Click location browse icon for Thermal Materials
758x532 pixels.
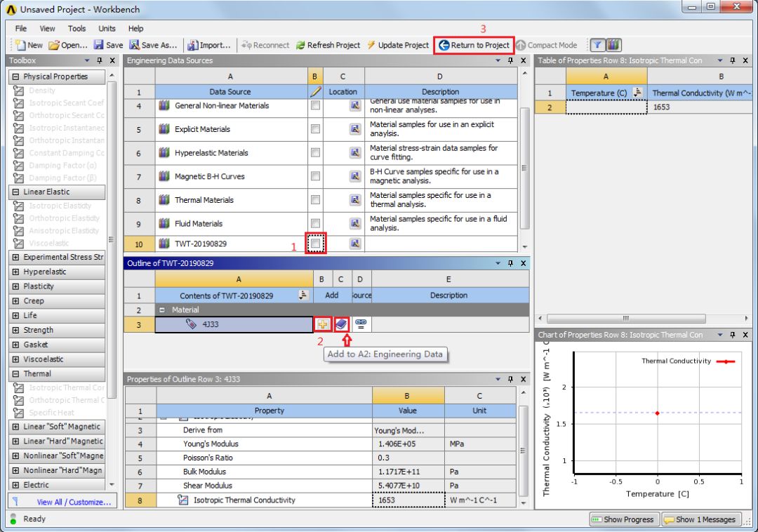(x=355, y=199)
